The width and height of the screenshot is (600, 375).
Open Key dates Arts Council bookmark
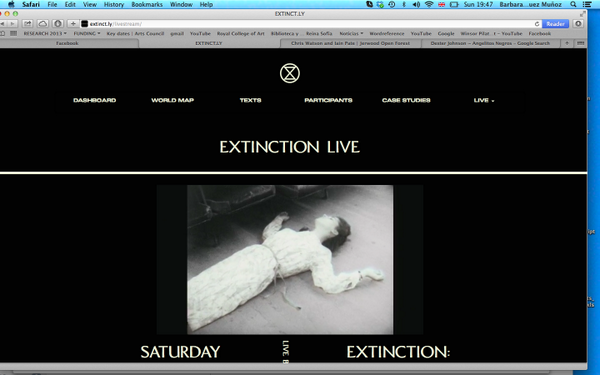coord(135,34)
